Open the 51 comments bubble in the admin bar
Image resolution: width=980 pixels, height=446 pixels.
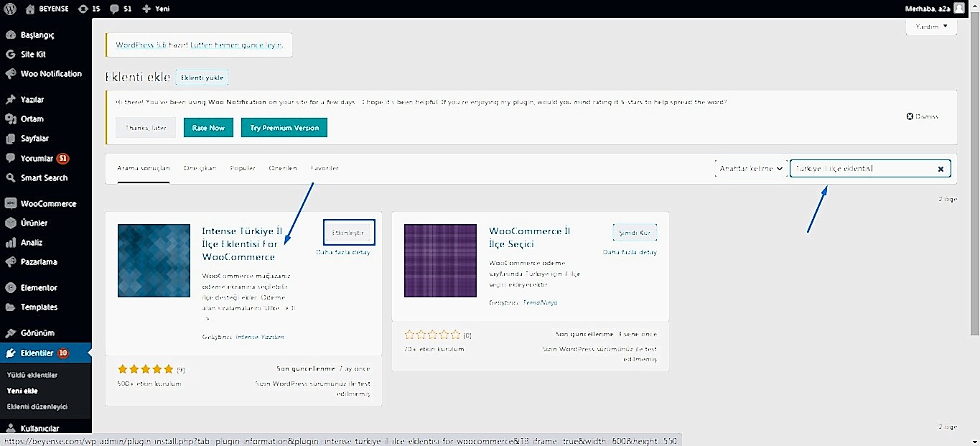point(120,9)
